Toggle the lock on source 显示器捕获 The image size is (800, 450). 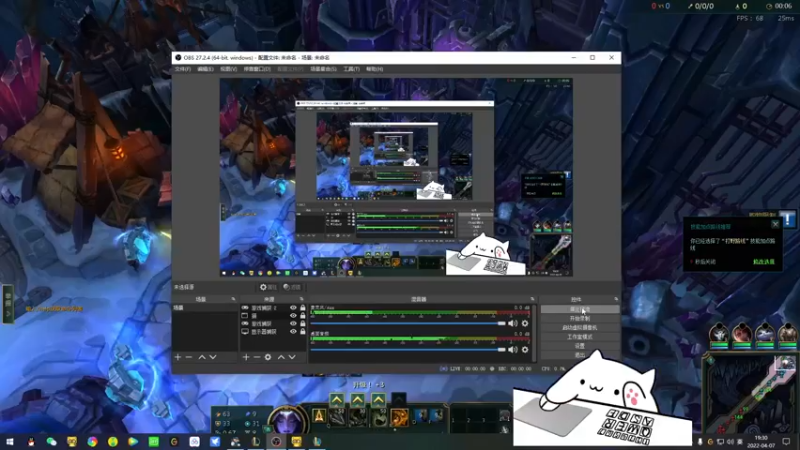point(303,332)
